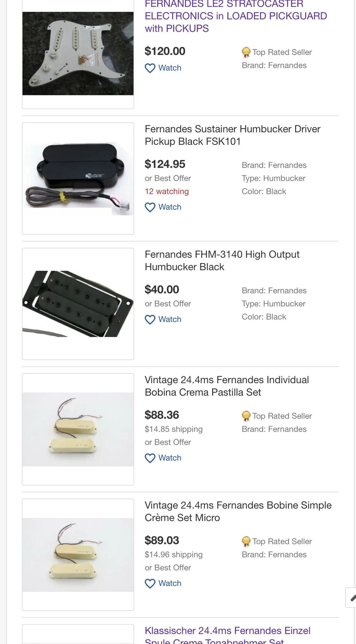Image resolution: width=356 pixels, height=644 pixels.
Task: Click Watch text on $124.95 Sustainer listing
Action: (x=170, y=207)
